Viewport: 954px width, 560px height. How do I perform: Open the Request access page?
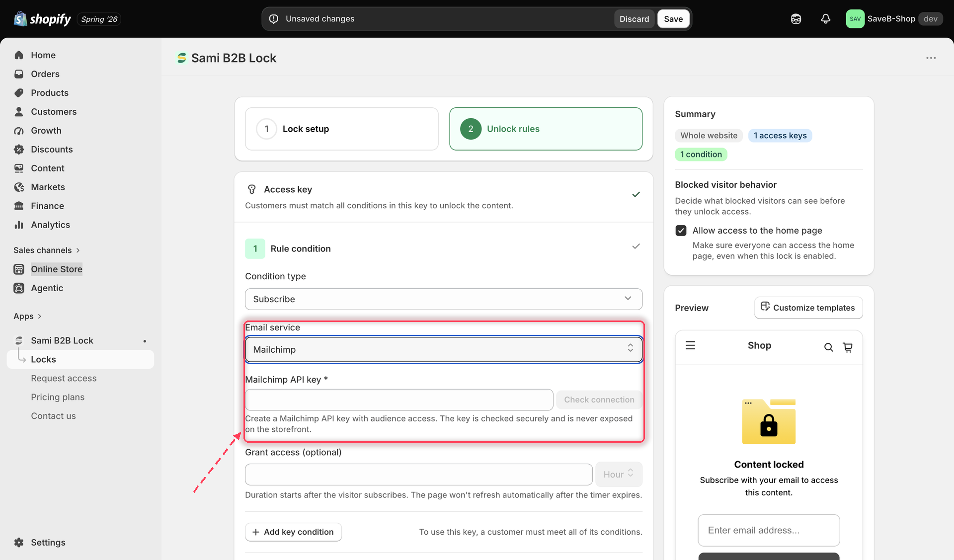[64, 379]
